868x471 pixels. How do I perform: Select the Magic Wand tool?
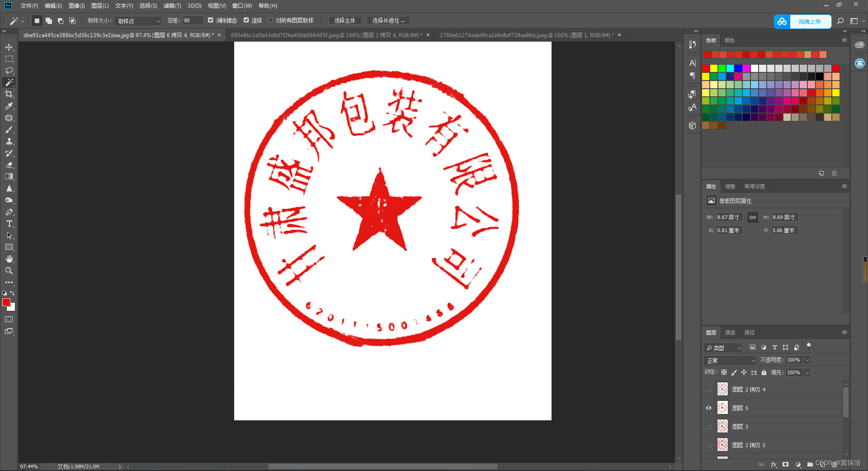9,82
